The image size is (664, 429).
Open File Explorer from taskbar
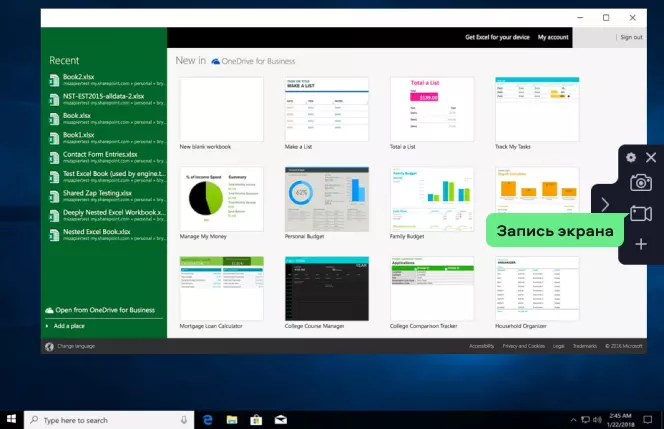pos(232,420)
